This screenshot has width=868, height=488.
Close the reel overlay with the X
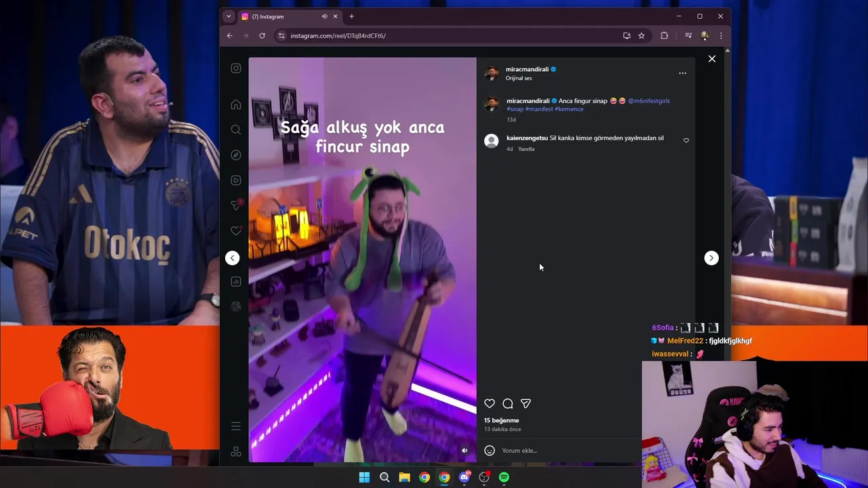click(712, 59)
